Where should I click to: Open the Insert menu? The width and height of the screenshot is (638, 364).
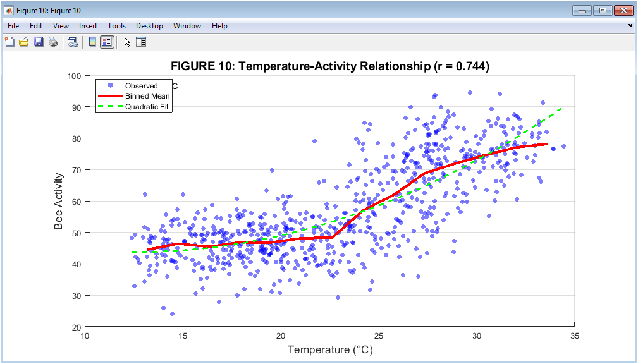tap(88, 26)
